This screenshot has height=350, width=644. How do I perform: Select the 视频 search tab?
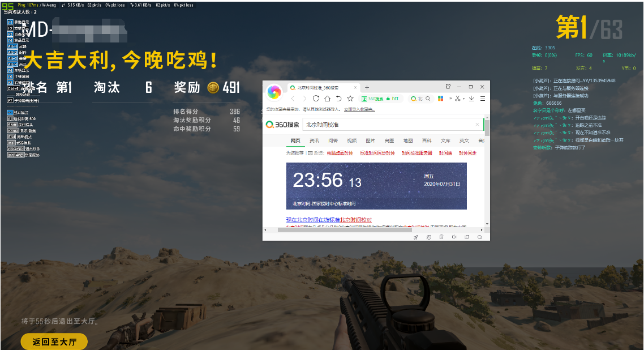click(351, 140)
